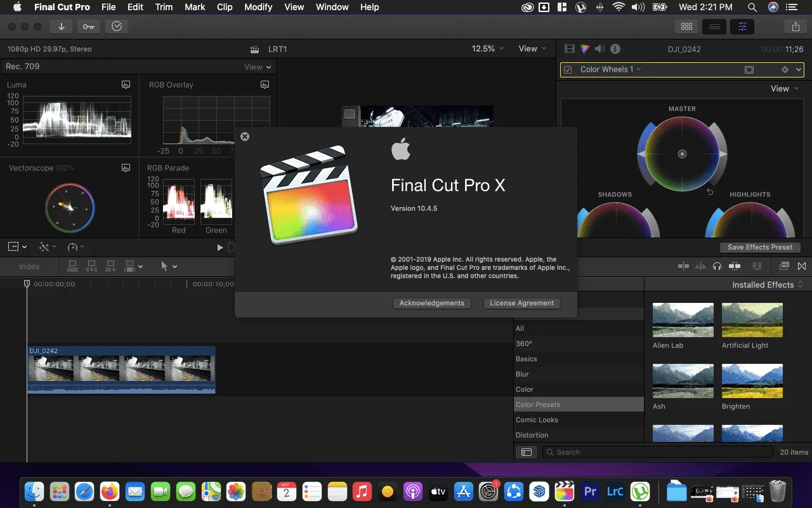Change the 12.5% viewer zoom dropdown

click(488, 49)
